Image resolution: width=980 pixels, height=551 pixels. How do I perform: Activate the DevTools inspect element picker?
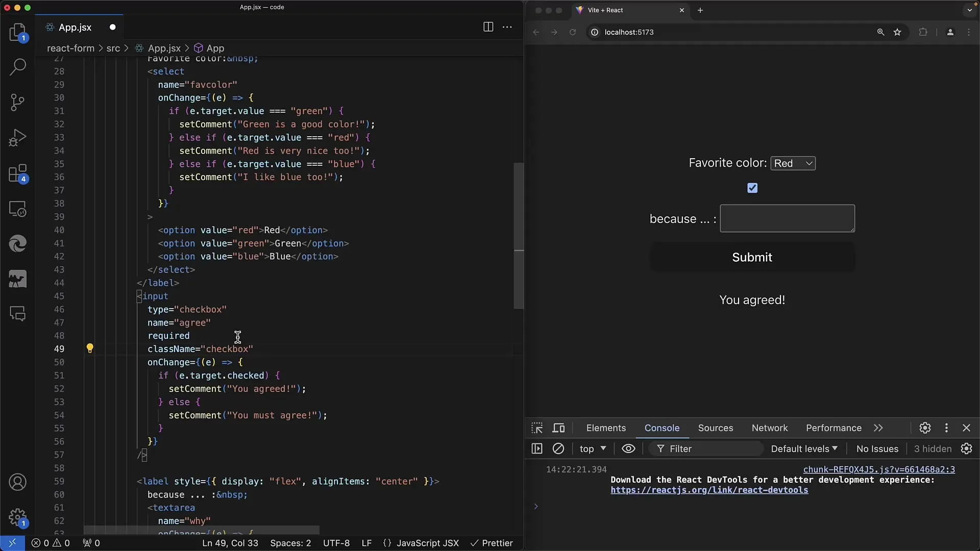click(x=537, y=428)
